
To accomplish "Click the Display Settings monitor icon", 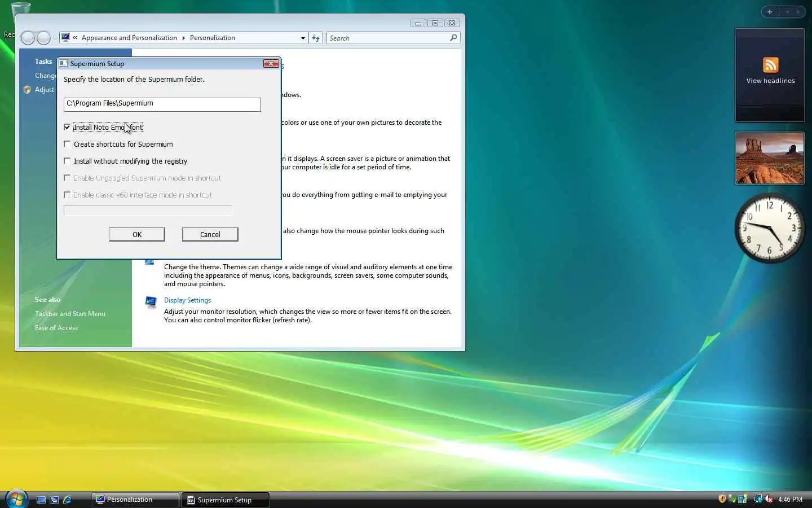I will tap(151, 302).
